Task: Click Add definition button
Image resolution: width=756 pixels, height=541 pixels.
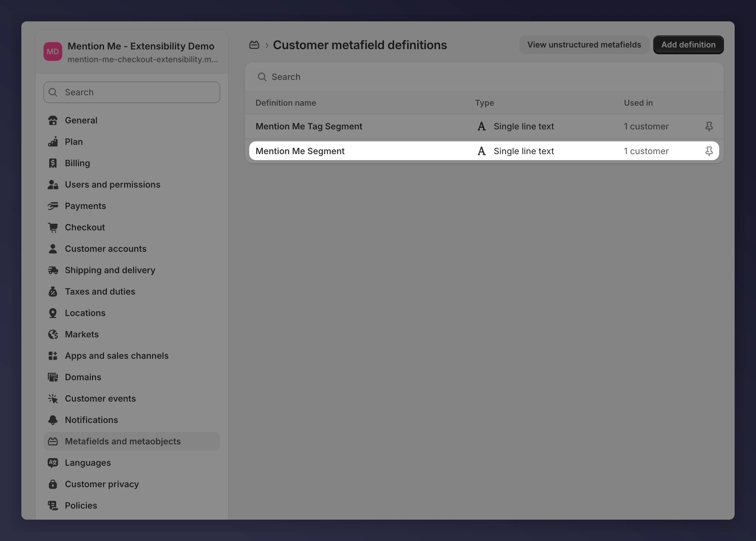Action: 688,45
